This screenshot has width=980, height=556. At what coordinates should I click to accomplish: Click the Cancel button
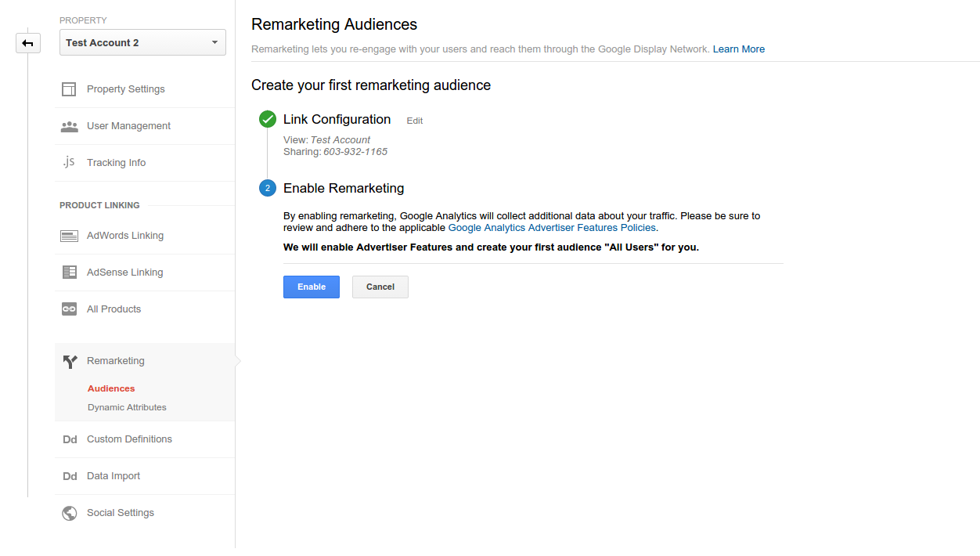tap(380, 287)
